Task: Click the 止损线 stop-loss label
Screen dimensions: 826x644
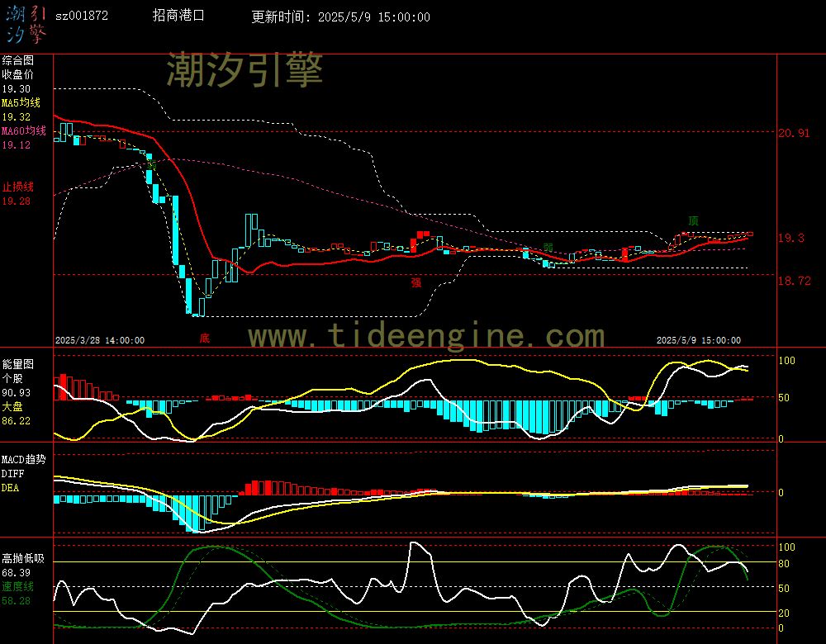Action: 18,187
